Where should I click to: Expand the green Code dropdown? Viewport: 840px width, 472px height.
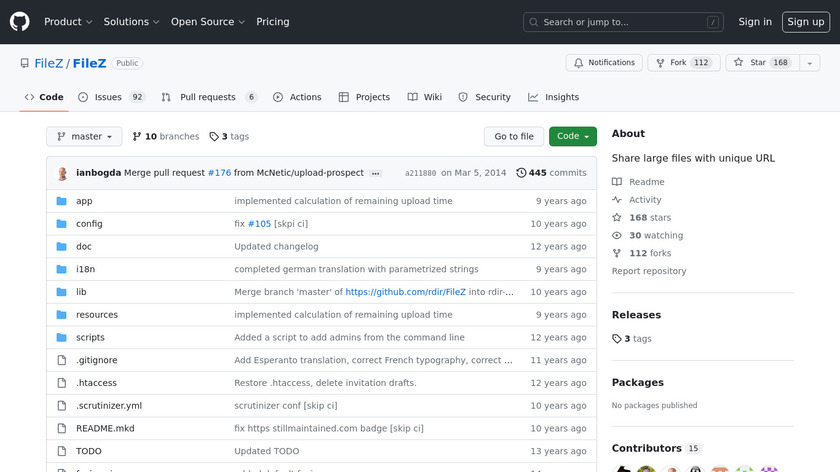572,137
